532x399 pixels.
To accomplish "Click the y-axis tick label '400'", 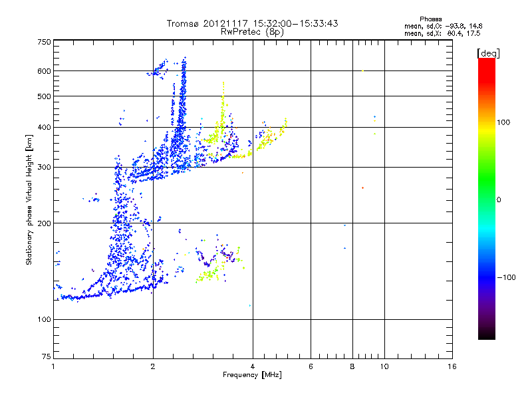I will (44, 128).
